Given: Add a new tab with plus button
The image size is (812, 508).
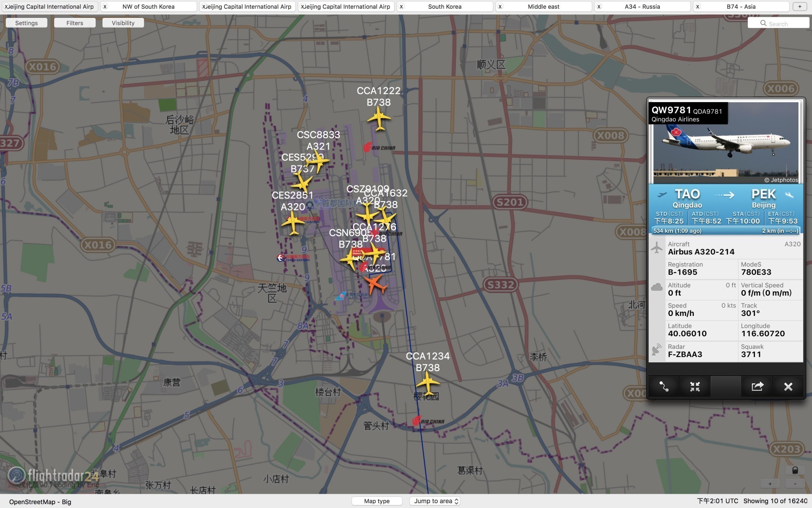Looking at the screenshot, I should coord(800,6).
